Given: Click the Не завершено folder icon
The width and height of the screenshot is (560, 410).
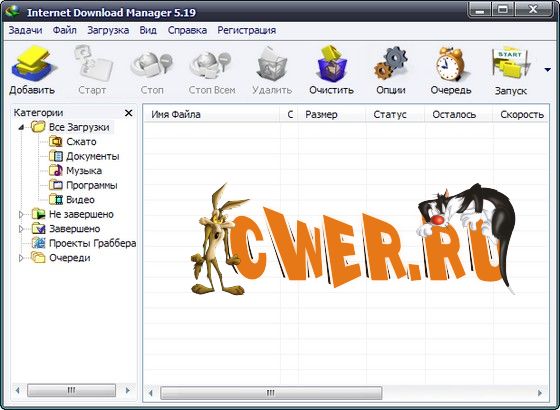Looking at the screenshot, I should (x=39, y=214).
